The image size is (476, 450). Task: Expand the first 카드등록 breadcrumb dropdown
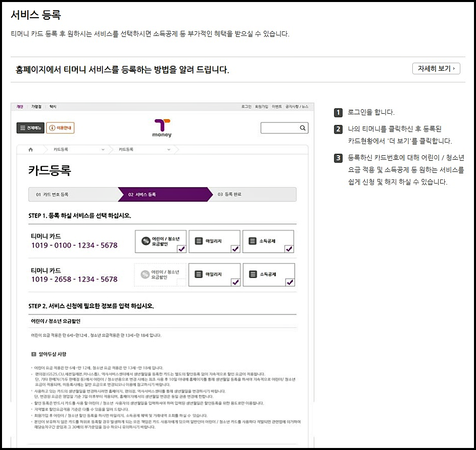click(102, 149)
